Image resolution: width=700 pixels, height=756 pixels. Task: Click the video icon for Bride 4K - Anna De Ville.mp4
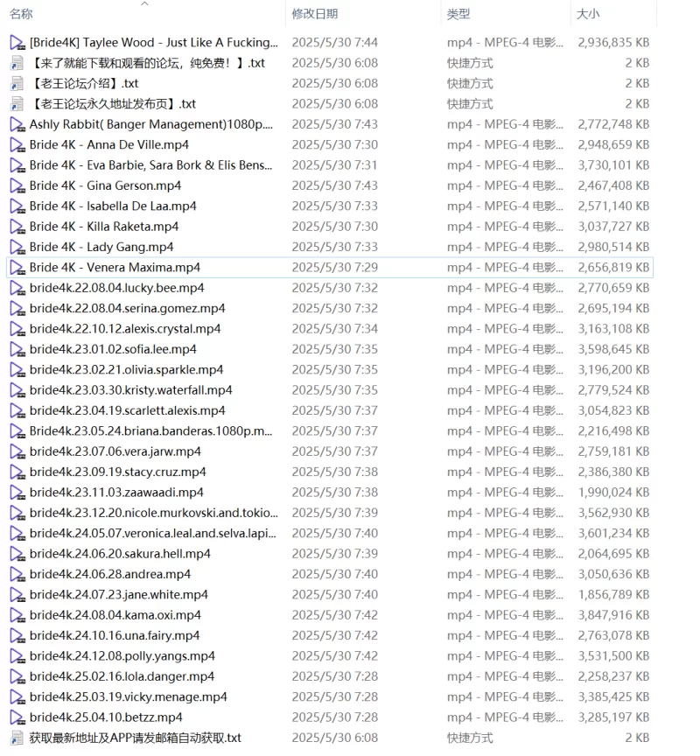click(x=17, y=144)
